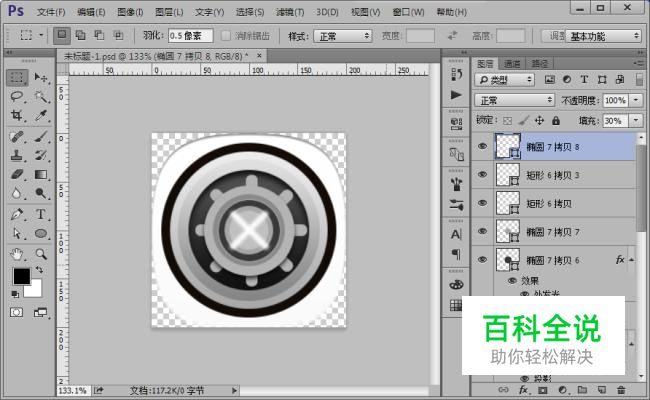
Task: Reset default foreground and background colors
Action: point(15,294)
